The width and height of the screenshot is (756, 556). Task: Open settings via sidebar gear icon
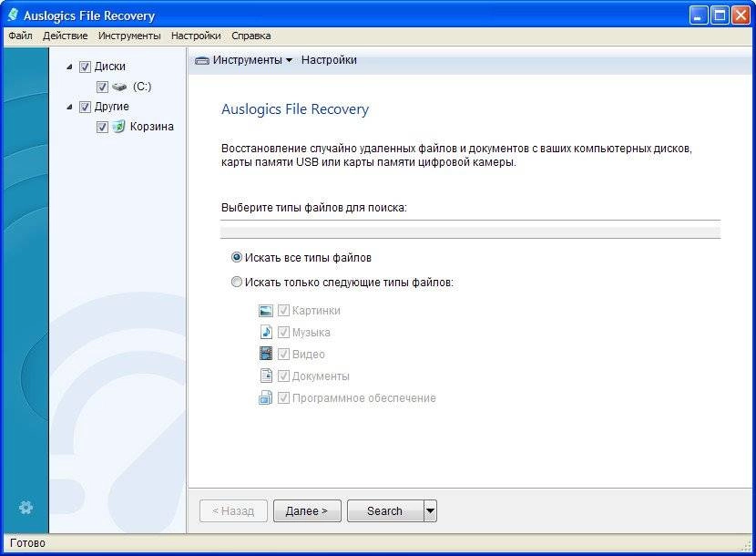click(26, 508)
